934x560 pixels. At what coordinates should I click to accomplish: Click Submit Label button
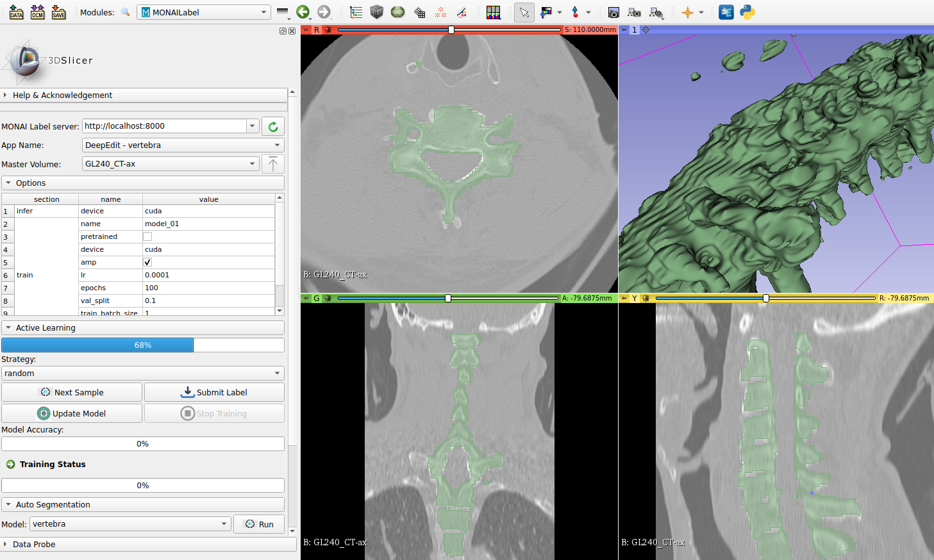214,392
